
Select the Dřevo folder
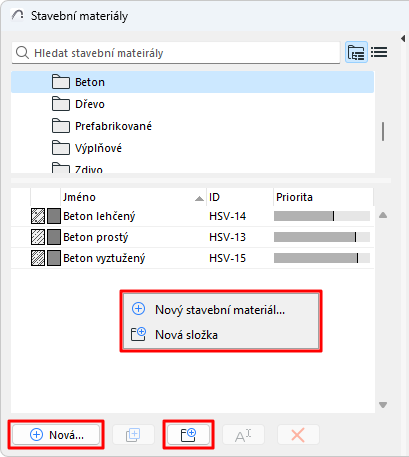(x=193, y=104)
